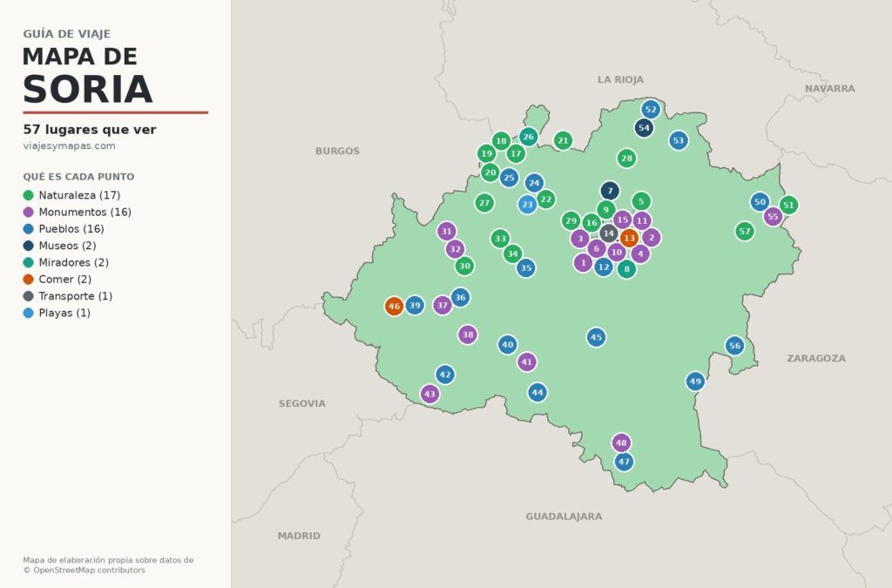892x588 pixels.
Task: Click the Comer (2) legend entry
Action: tap(57, 280)
